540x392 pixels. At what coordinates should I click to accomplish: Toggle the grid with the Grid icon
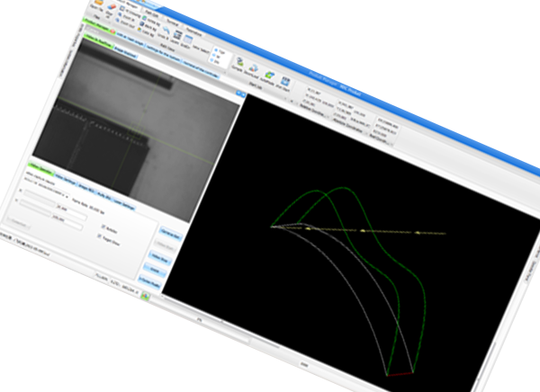tap(188, 40)
